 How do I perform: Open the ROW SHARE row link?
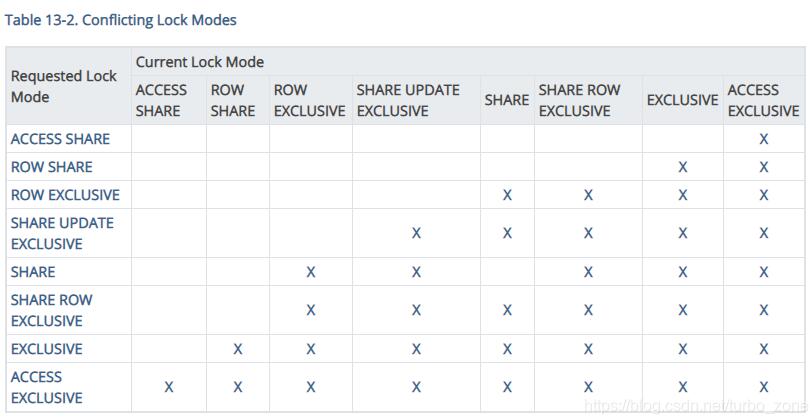tap(51, 167)
